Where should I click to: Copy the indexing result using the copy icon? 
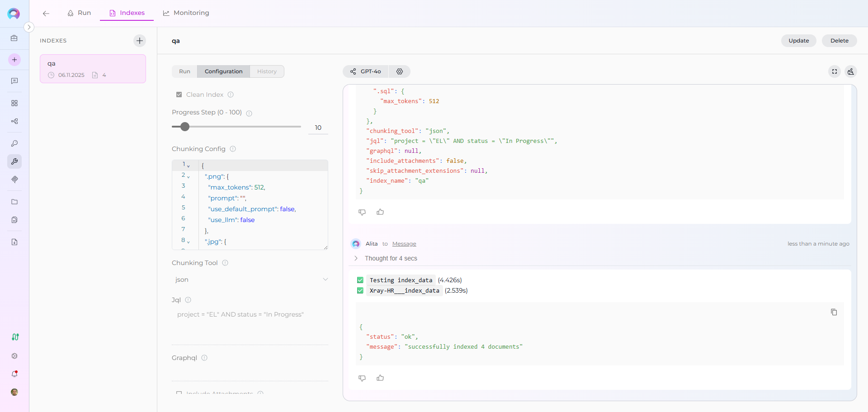pos(834,312)
